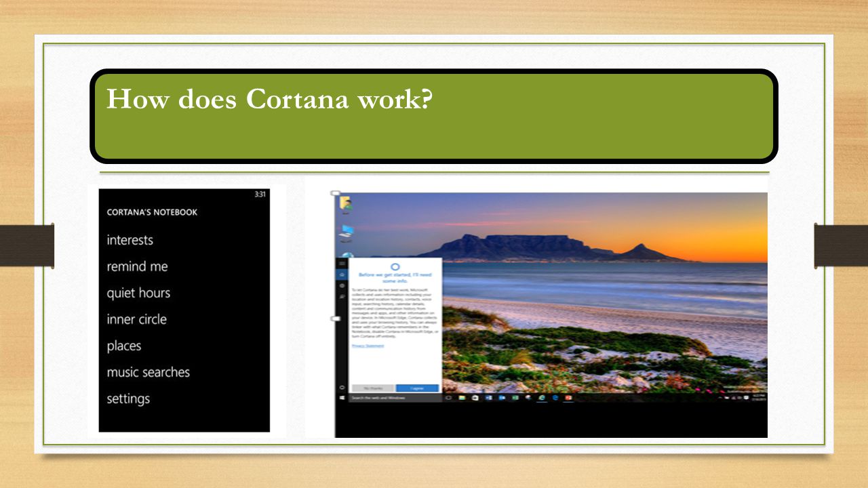
Task: Select Cortana's Home icon in sidebar
Action: (x=342, y=274)
